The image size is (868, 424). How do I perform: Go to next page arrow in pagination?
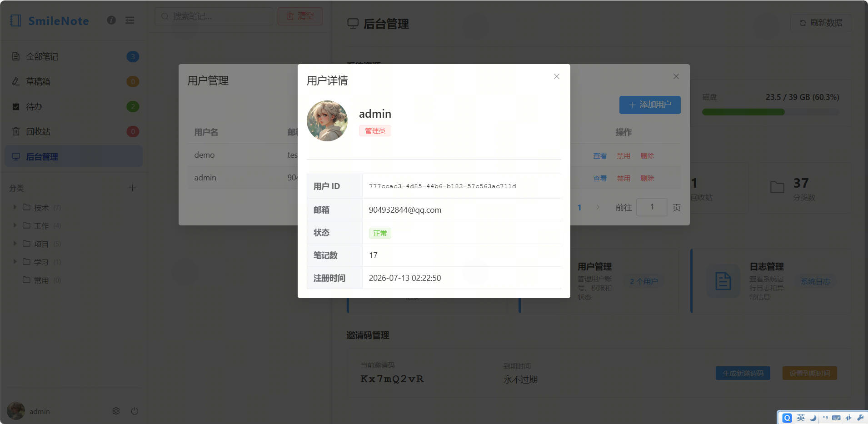click(x=598, y=207)
